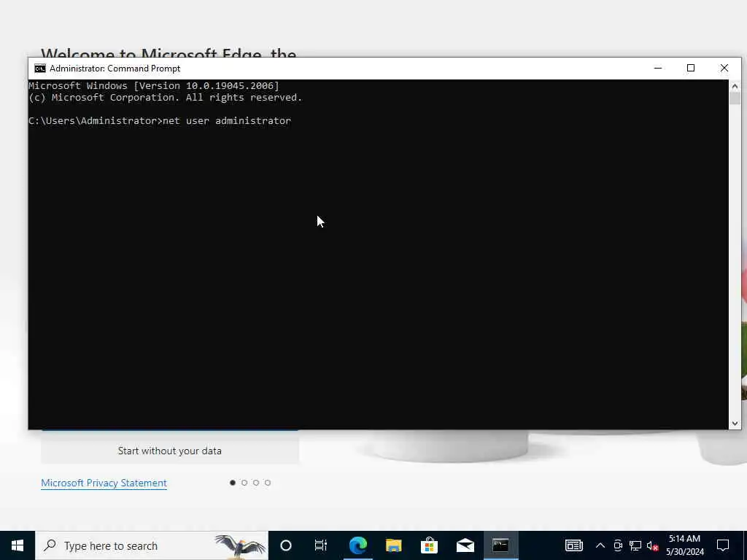Image resolution: width=747 pixels, height=560 pixels.
Task: Click the taskbar search box
Action: tap(152, 545)
